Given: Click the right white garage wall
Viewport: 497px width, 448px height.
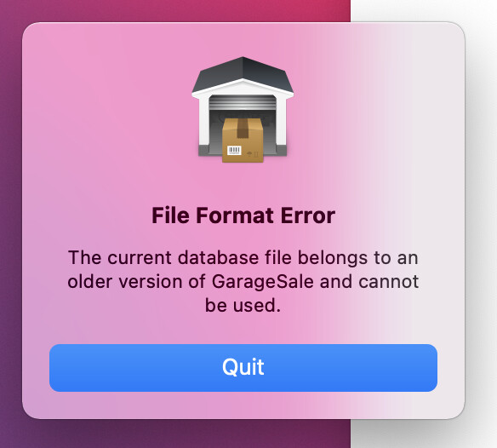Looking at the screenshot, I should pyautogui.click(x=282, y=123).
